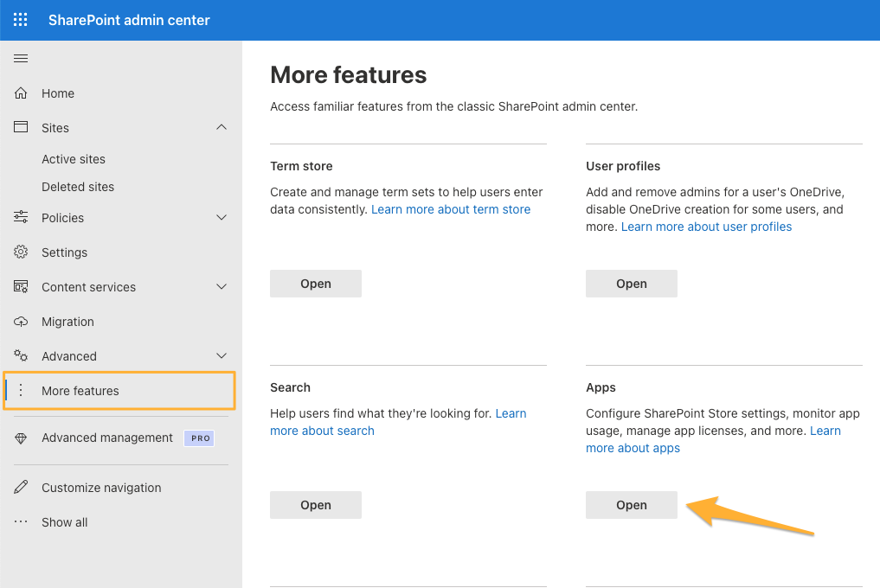Click the Policies icon in the sidebar
880x588 pixels.
pos(21,217)
